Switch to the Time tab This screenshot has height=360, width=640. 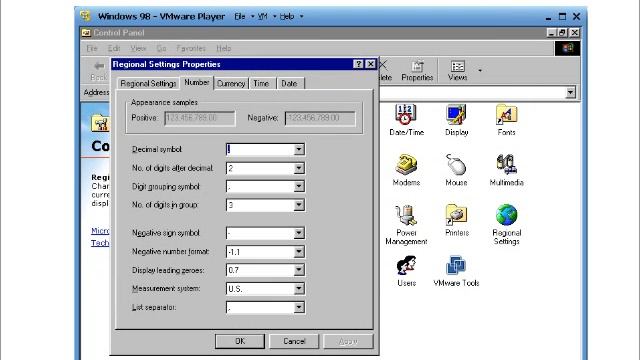tap(261, 83)
